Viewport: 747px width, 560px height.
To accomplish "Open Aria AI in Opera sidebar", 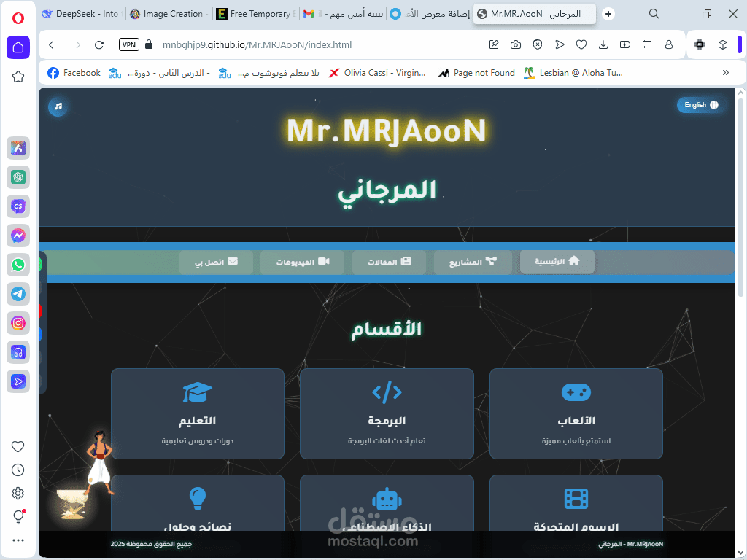I will click(x=18, y=148).
